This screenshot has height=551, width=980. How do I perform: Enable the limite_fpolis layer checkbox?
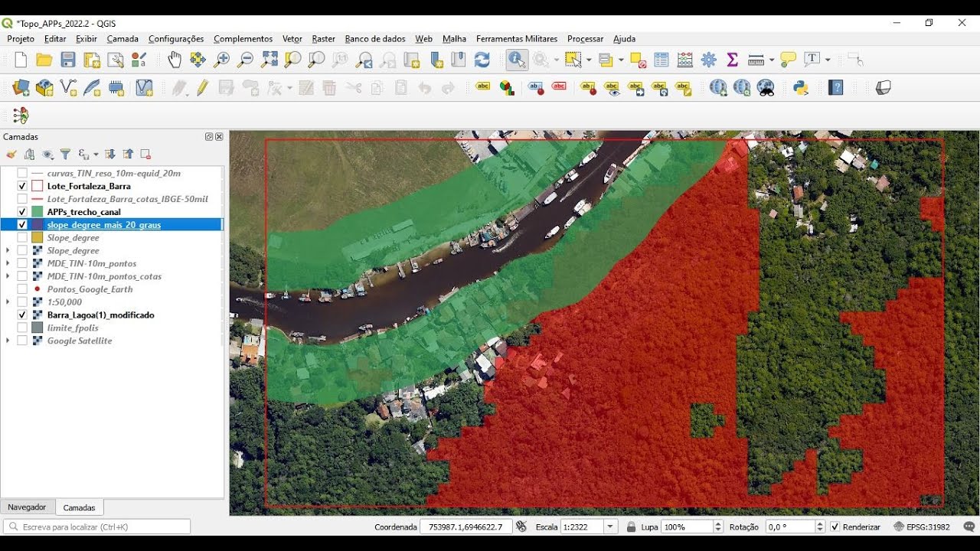(x=22, y=328)
